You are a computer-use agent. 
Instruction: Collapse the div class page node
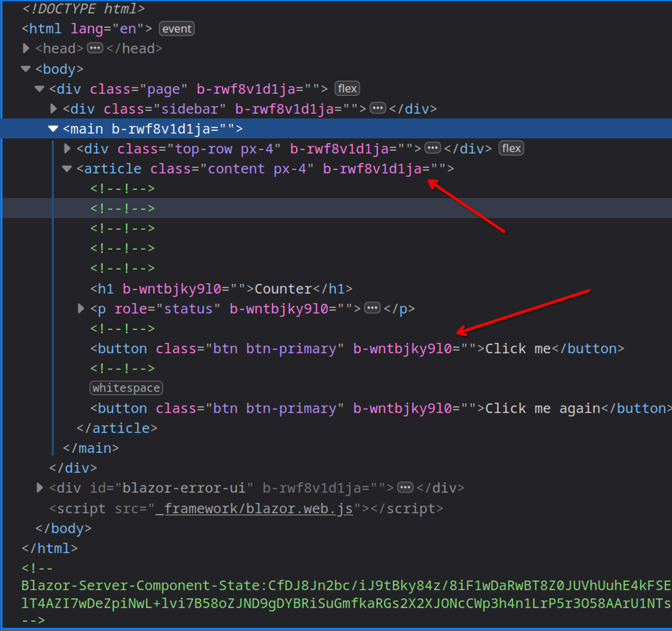point(39,89)
